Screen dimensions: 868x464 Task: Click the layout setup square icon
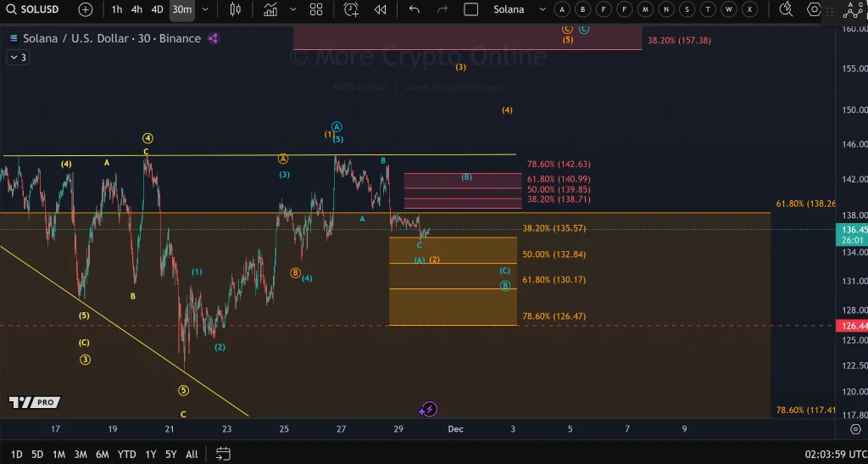pos(471,9)
